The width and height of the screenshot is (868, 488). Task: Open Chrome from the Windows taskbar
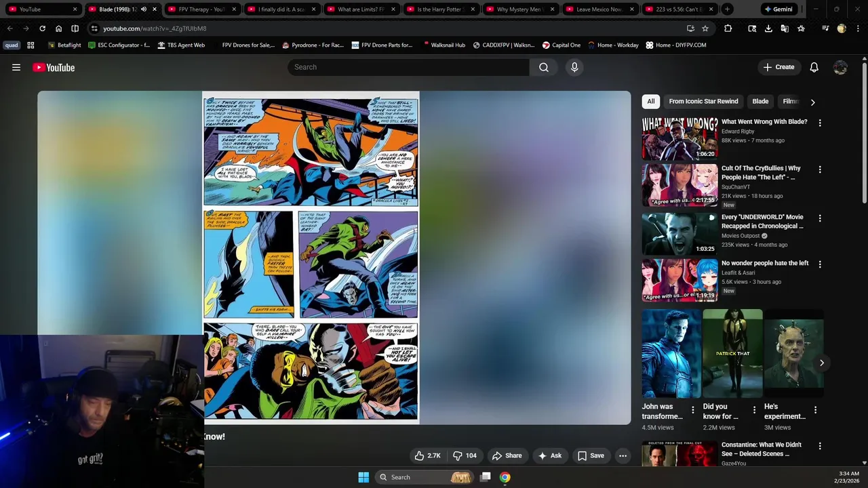[505, 477]
